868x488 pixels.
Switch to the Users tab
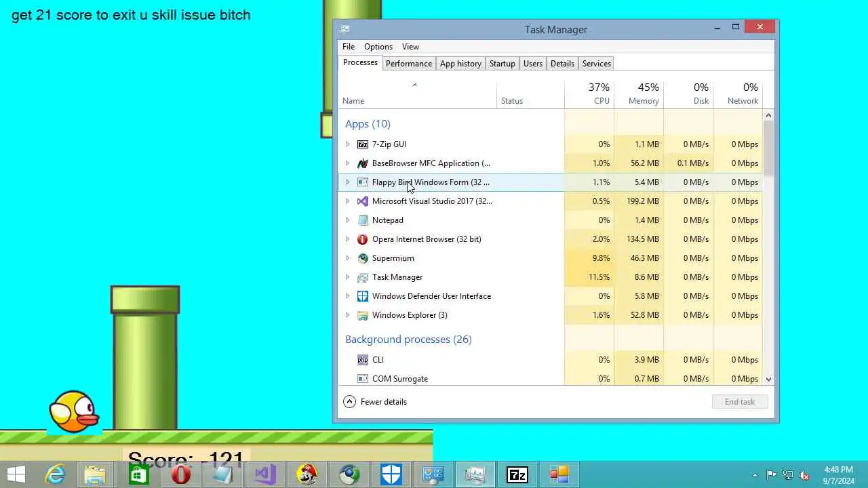(533, 64)
